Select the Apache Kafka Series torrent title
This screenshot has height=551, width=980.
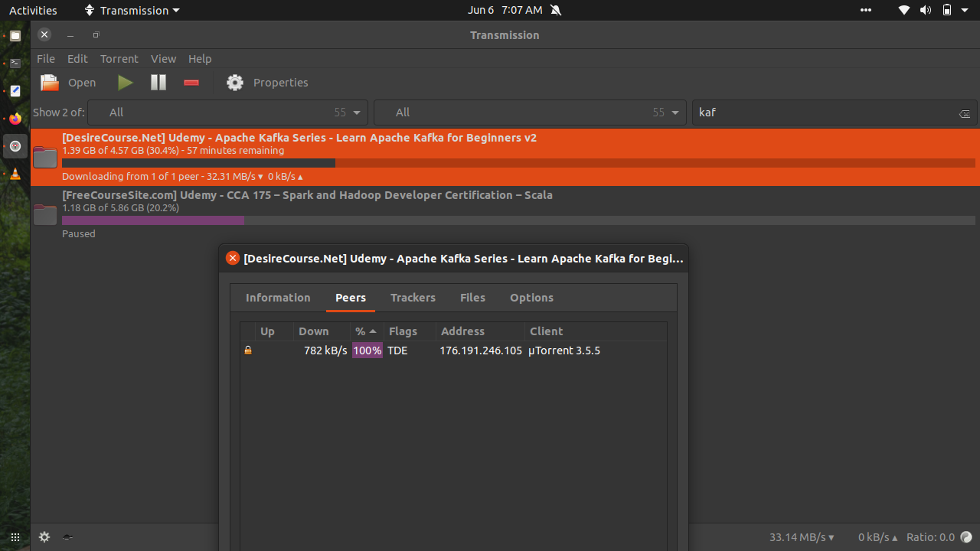coord(299,138)
